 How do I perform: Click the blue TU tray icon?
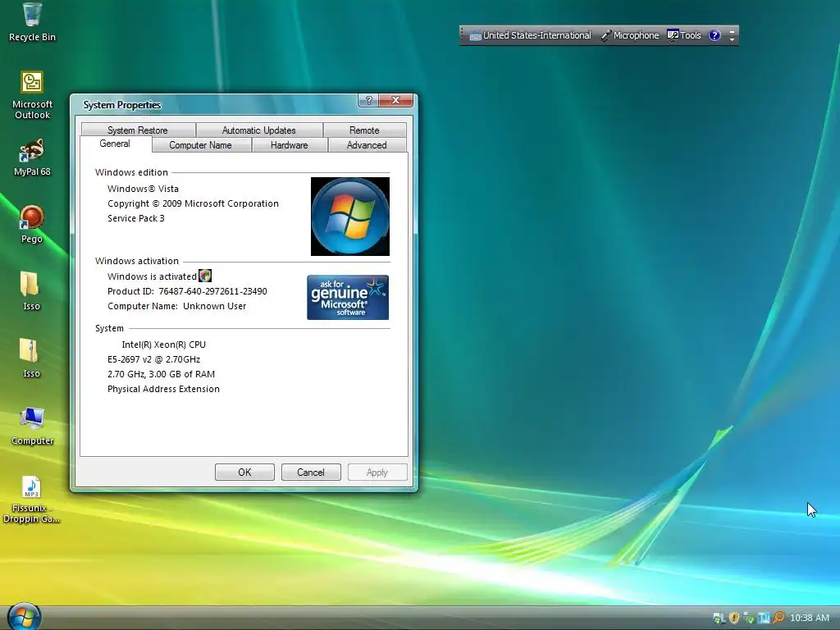pos(764,618)
